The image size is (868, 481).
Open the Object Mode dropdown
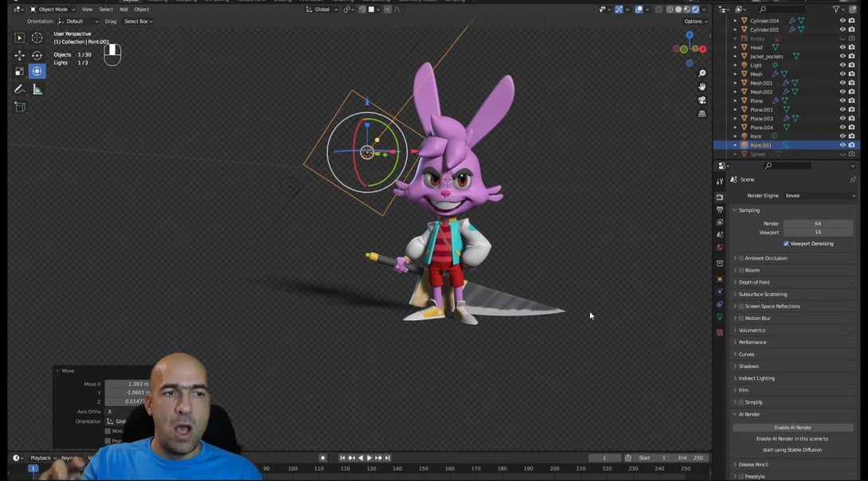pyautogui.click(x=53, y=10)
